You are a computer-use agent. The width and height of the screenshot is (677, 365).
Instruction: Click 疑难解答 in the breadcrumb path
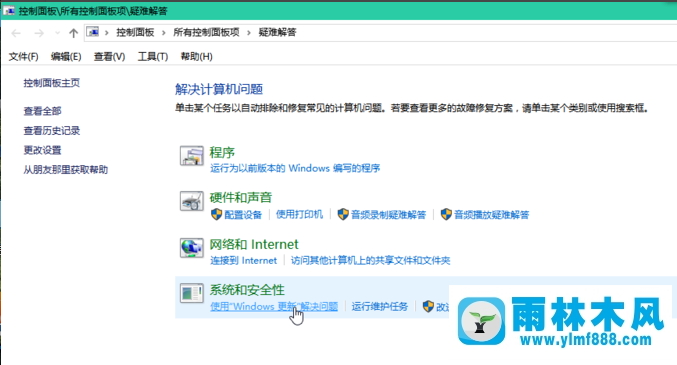coord(278,32)
